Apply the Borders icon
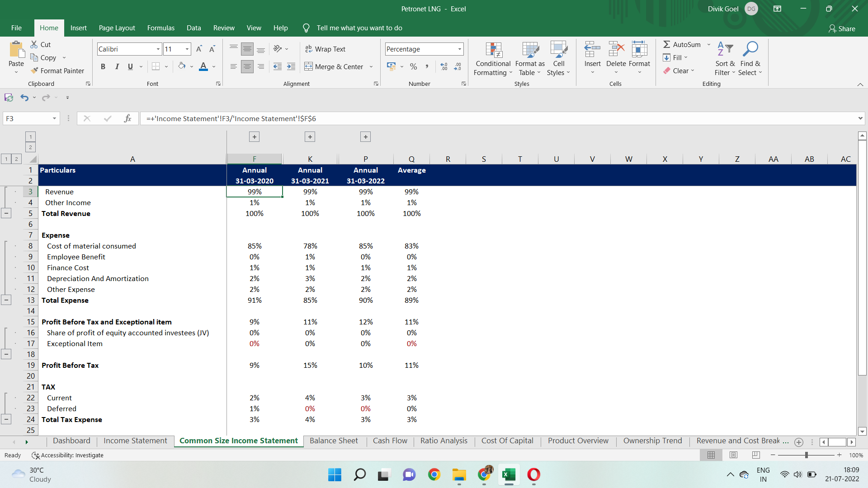 pos(156,66)
